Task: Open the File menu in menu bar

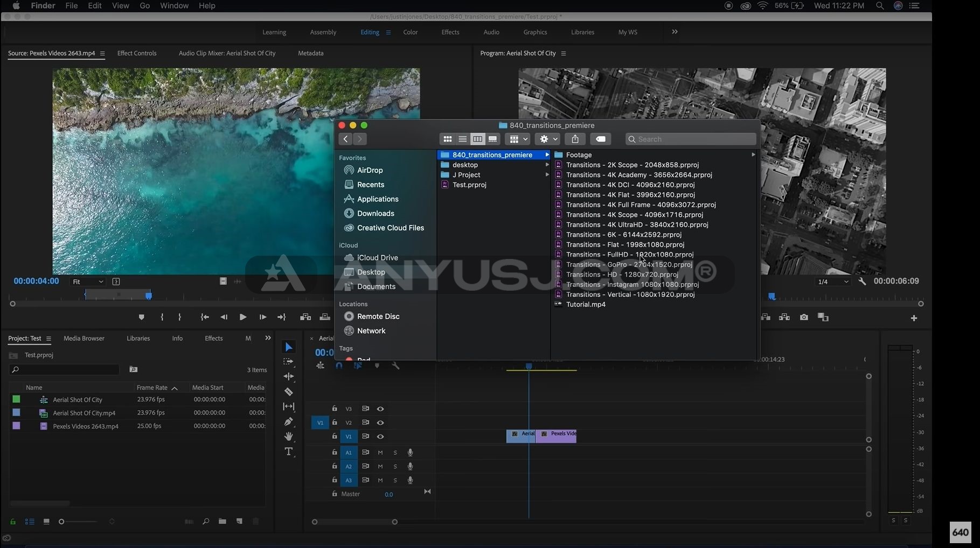Action: point(71,5)
